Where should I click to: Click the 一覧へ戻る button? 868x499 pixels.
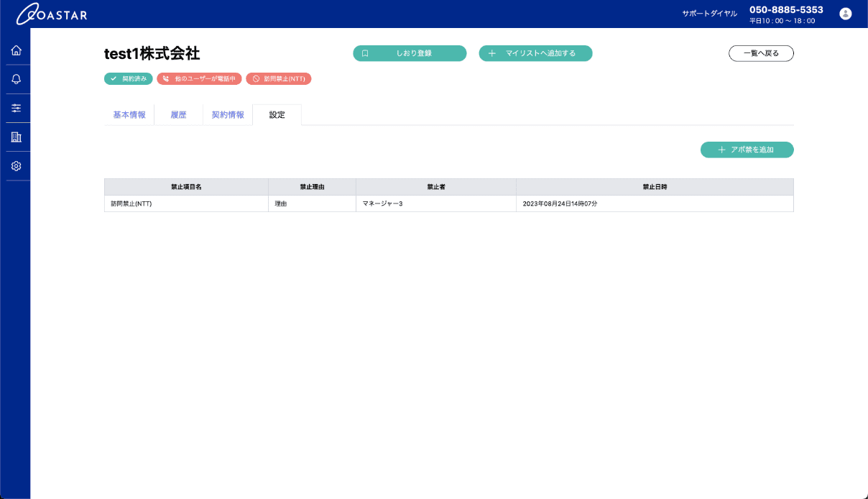click(x=761, y=53)
